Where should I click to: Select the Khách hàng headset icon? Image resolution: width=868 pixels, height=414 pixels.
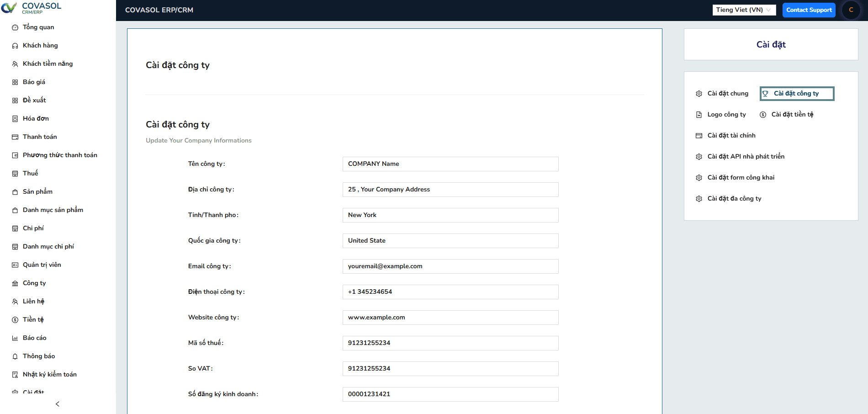pyautogui.click(x=15, y=45)
